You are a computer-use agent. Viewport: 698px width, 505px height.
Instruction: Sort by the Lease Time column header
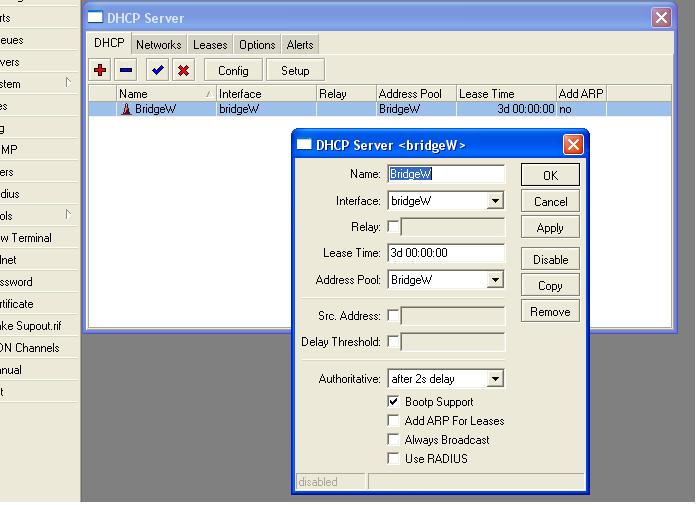[x=507, y=94]
